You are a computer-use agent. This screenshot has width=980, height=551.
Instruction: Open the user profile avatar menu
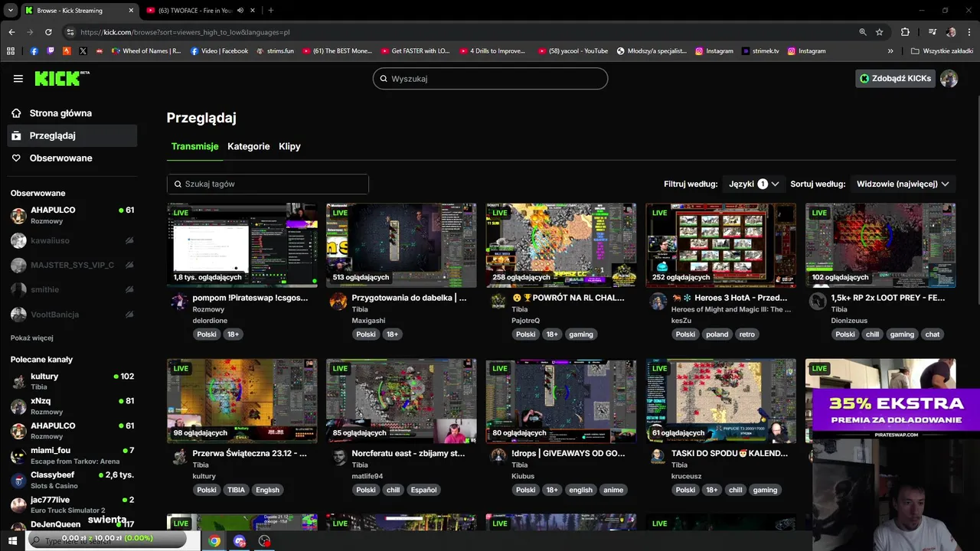(949, 78)
